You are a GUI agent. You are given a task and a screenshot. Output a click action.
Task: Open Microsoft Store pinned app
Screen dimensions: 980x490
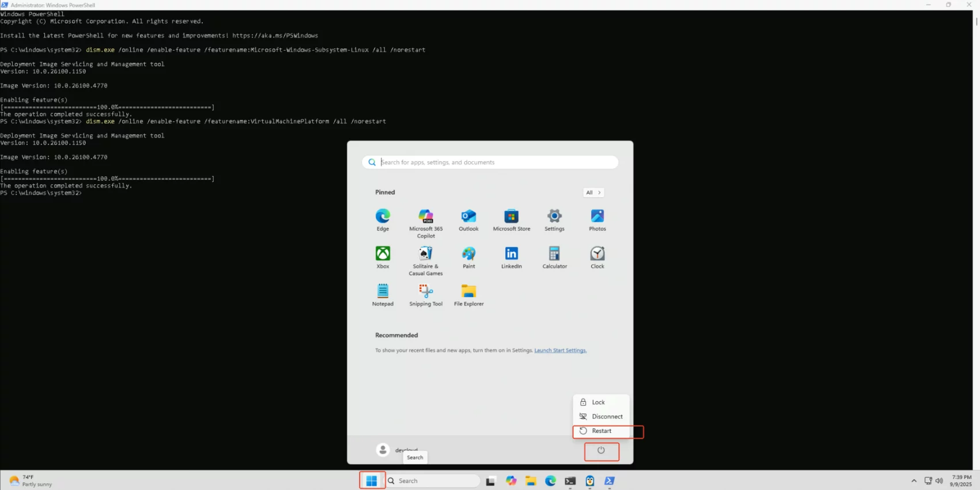[x=512, y=220]
